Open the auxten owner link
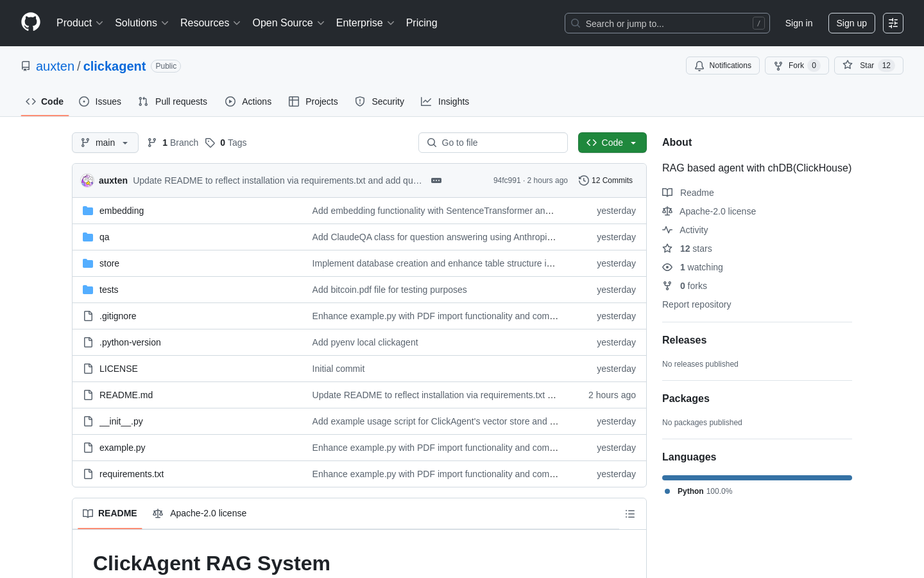924x578 pixels. click(55, 66)
